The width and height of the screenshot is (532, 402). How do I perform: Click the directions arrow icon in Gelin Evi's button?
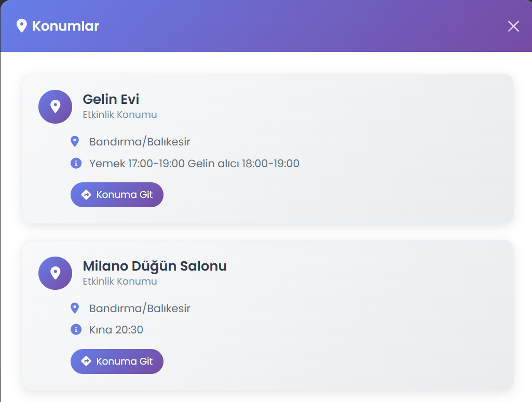point(86,195)
